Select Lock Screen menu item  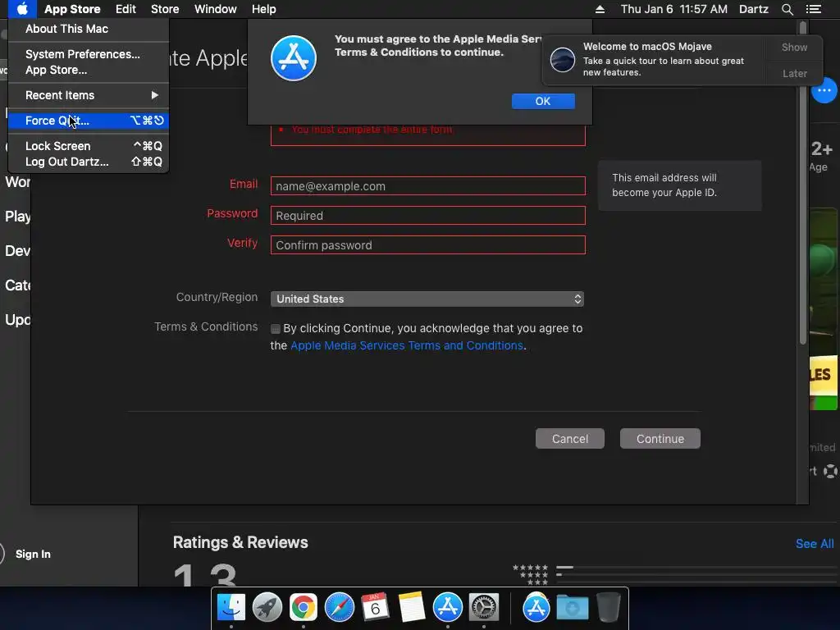coord(89,146)
